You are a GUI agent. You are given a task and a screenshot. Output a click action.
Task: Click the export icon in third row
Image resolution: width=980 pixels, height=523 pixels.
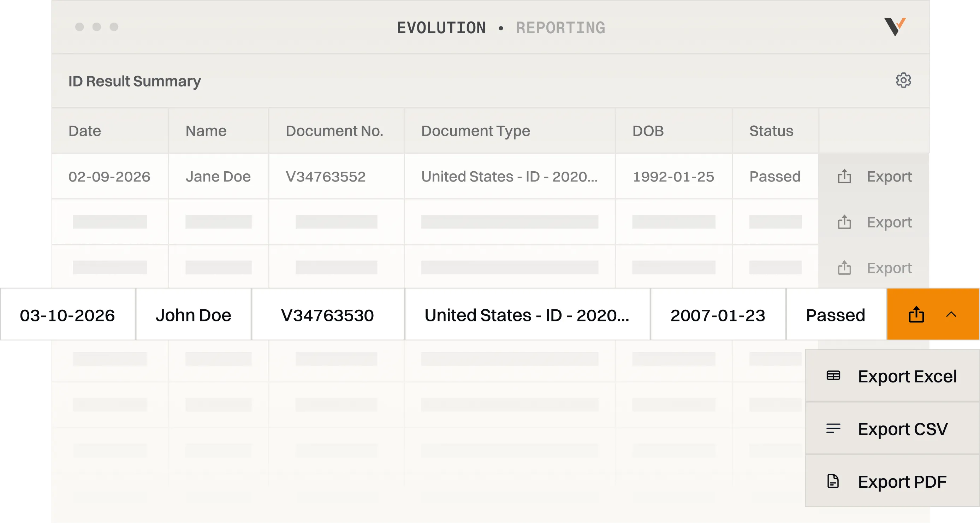tap(844, 268)
